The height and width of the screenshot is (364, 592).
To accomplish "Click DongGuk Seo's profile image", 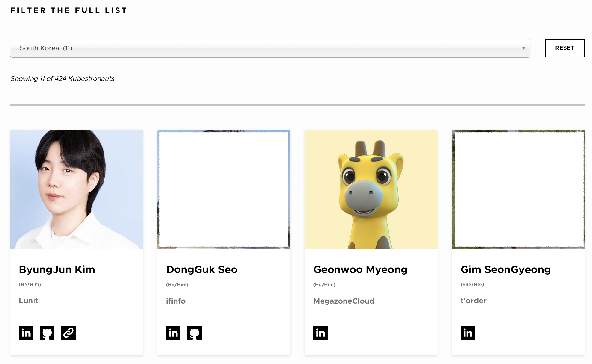I will (224, 189).
